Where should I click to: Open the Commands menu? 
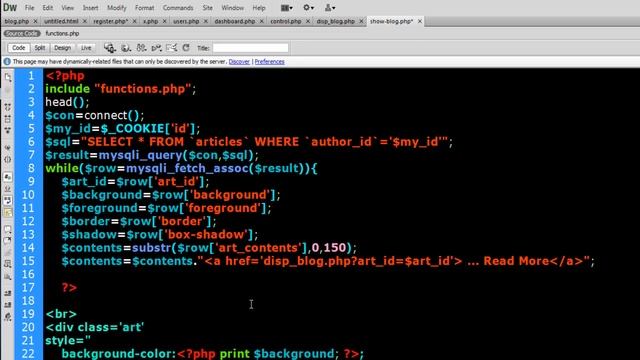(x=178, y=8)
